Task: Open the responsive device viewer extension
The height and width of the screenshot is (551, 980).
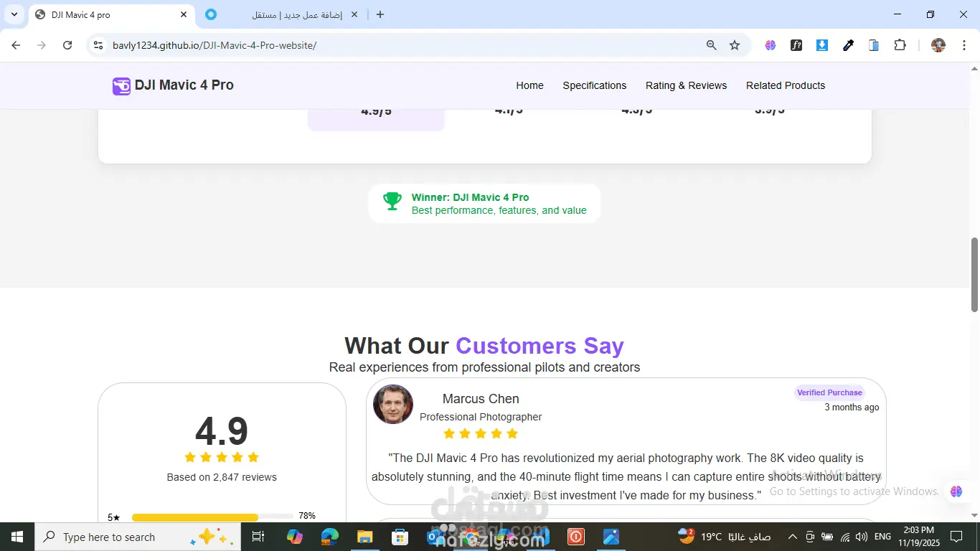Action: click(x=874, y=45)
